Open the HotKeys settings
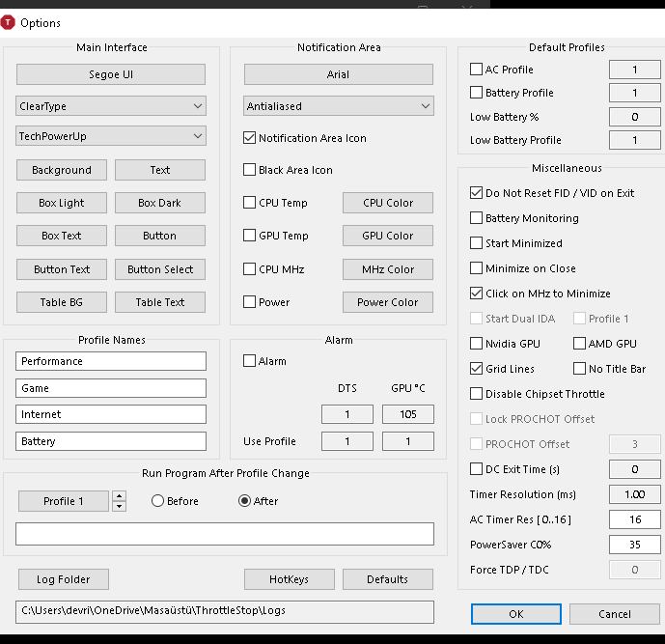The width and height of the screenshot is (665, 644). tap(289, 579)
